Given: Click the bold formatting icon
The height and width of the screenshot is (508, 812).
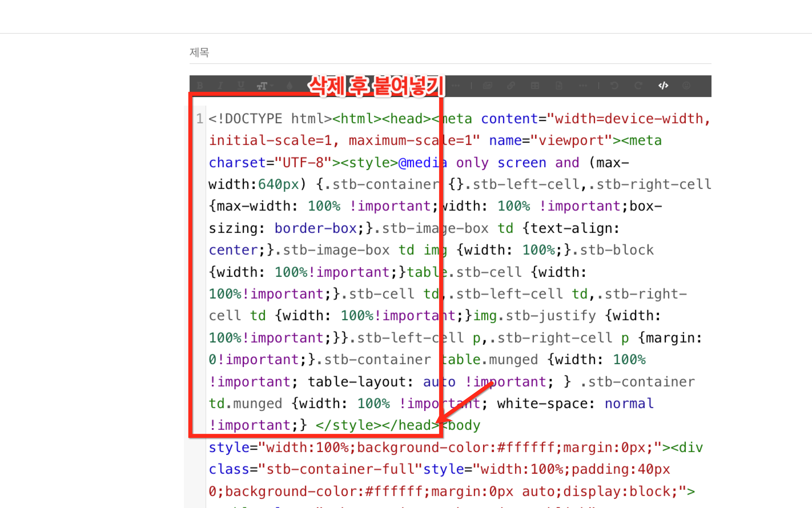Looking at the screenshot, I should coord(200,86).
